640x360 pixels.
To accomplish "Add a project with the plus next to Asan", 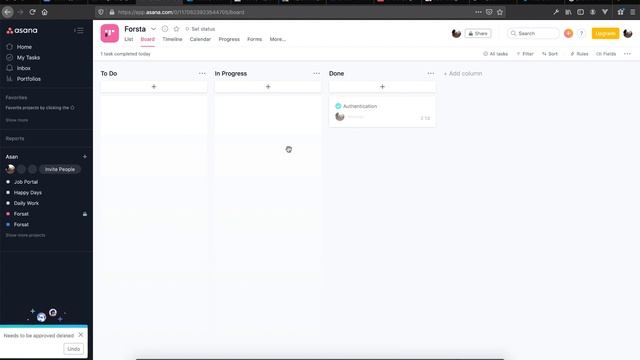I will [85, 157].
